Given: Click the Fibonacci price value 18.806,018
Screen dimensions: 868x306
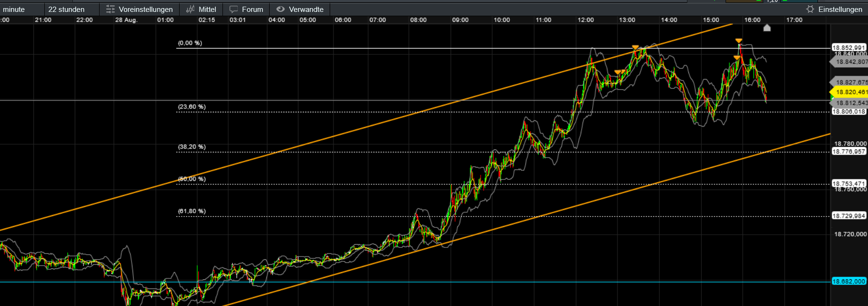Looking at the screenshot, I should (x=849, y=111).
